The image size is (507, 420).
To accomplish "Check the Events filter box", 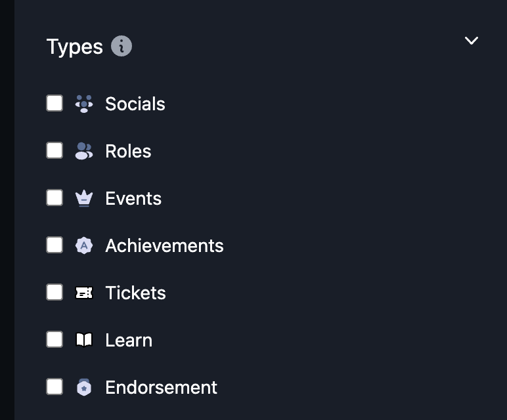I will [x=55, y=198].
